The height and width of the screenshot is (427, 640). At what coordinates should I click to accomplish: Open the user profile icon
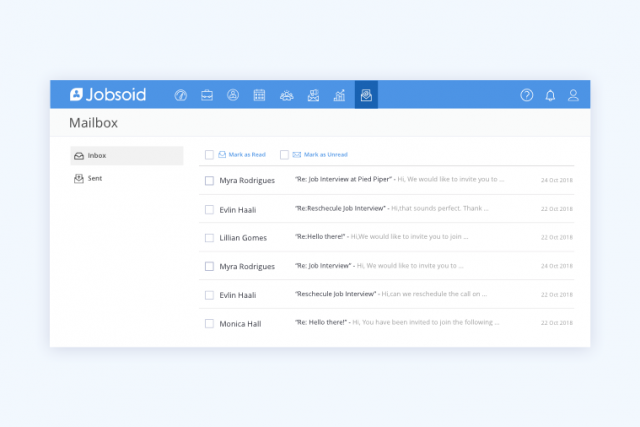[x=573, y=95]
